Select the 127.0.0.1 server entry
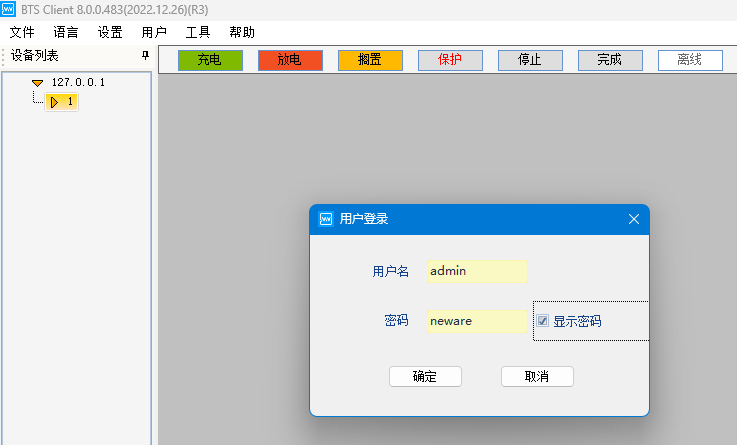This screenshot has height=445, width=737. point(78,82)
